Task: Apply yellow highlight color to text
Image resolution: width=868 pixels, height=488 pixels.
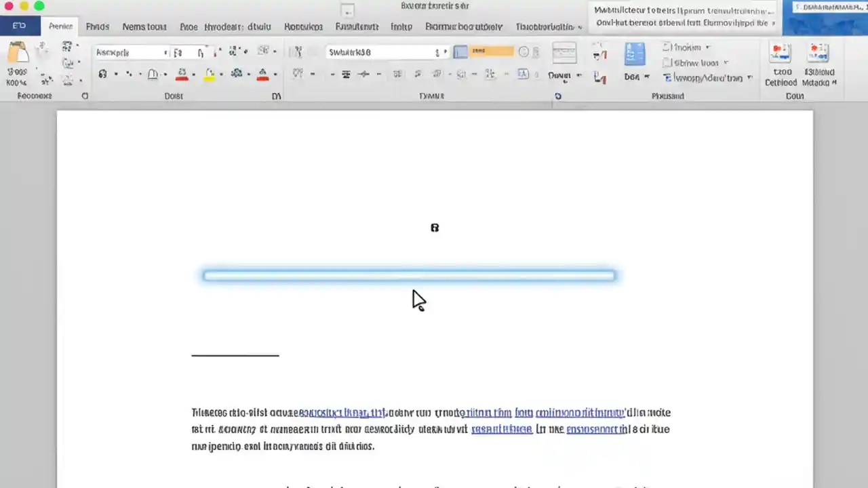Action: 210,74
